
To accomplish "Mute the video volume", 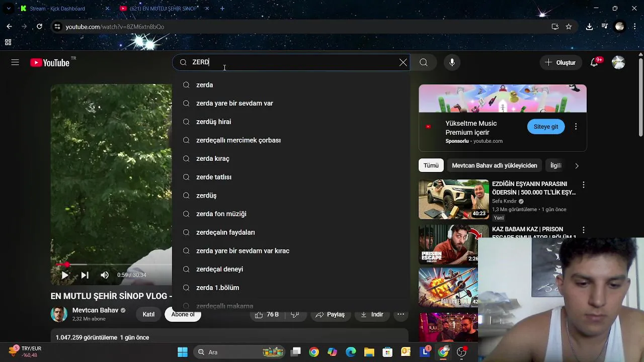I will coord(105,275).
